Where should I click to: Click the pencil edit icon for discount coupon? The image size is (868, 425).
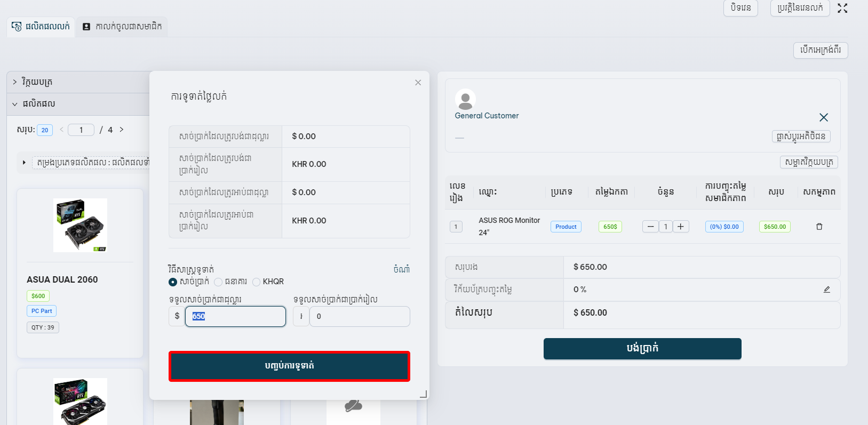tap(826, 290)
